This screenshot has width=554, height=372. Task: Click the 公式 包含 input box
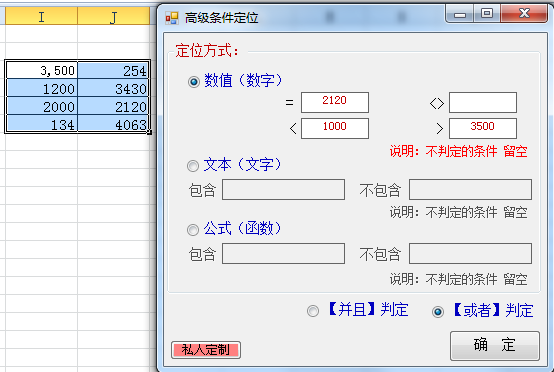click(x=283, y=253)
